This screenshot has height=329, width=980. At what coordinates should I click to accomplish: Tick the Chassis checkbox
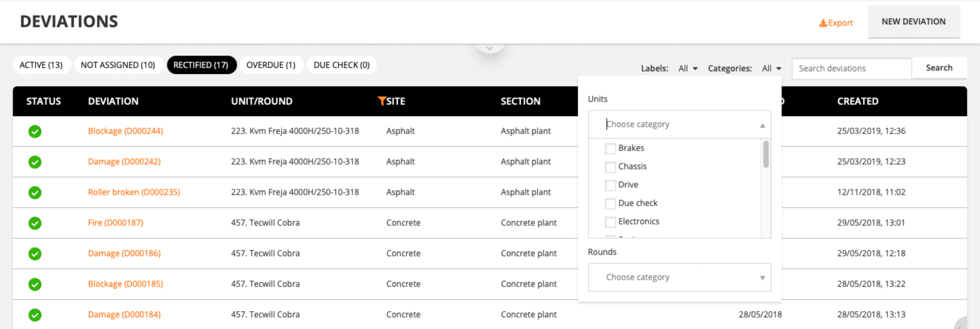coord(610,167)
